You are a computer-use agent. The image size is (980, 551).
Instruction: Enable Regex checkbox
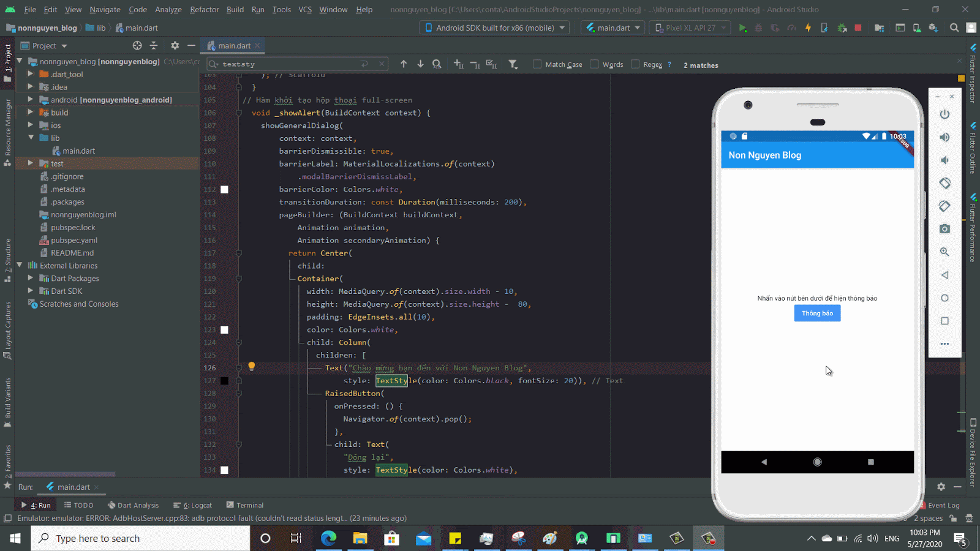pos(635,64)
